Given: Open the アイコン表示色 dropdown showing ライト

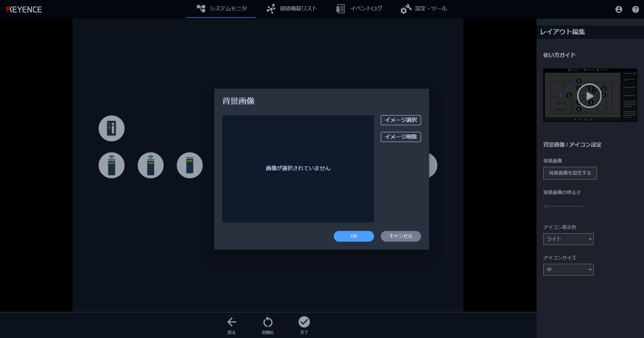Looking at the screenshot, I should (x=568, y=239).
